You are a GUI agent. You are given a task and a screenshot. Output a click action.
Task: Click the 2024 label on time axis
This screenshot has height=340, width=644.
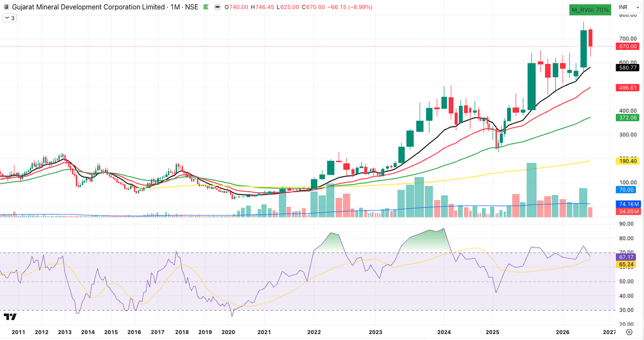(x=444, y=333)
